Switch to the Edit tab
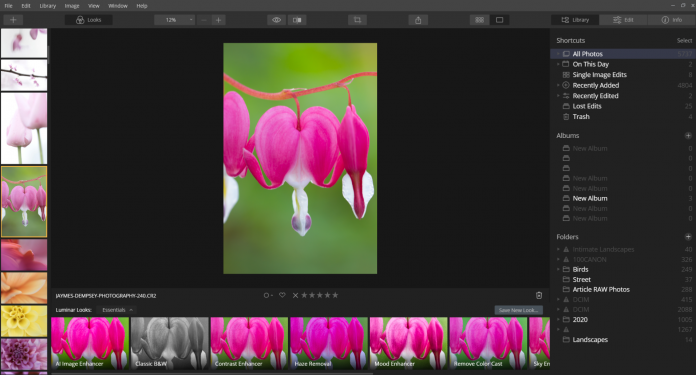The image size is (696, 375). (x=623, y=20)
